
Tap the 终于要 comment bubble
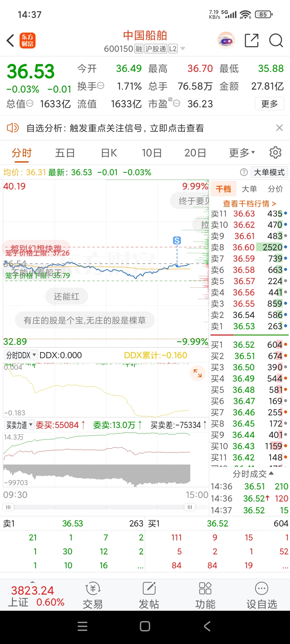pyautogui.click(x=190, y=201)
